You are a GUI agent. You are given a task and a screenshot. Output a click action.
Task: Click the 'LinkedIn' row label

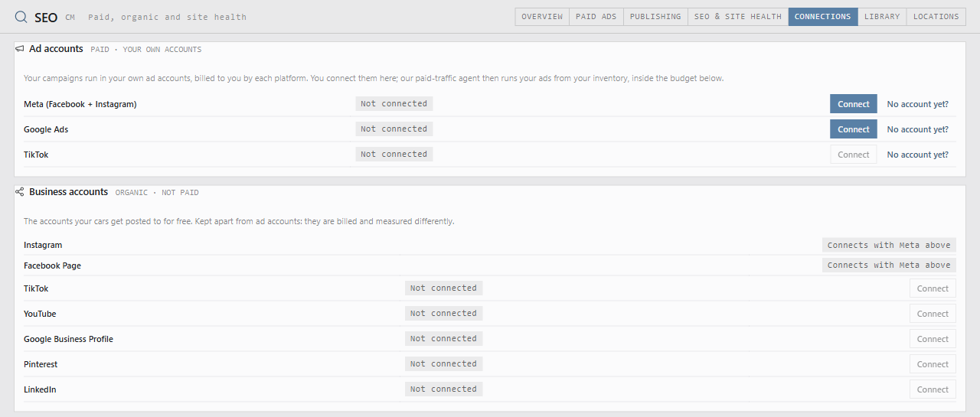click(40, 389)
